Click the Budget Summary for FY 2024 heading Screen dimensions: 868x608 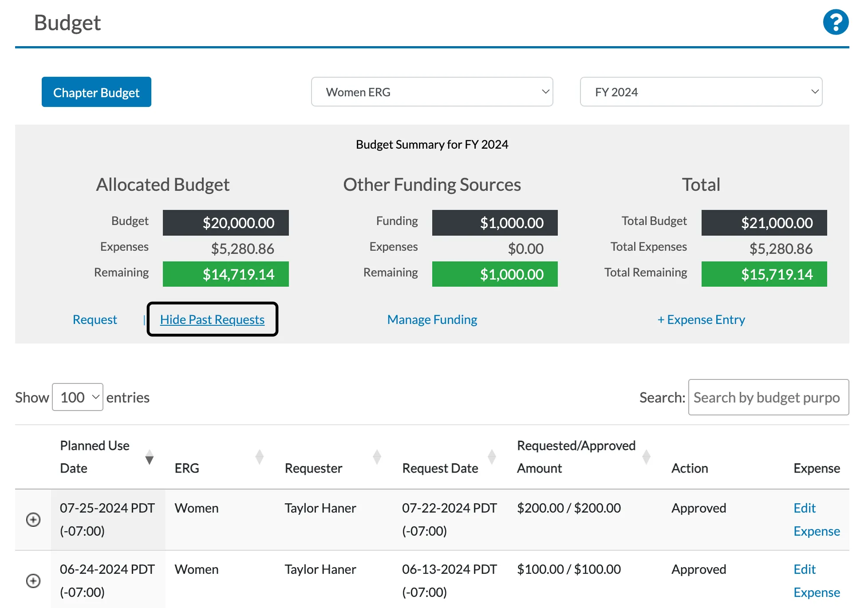pyautogui.click(x=432, y=145)
